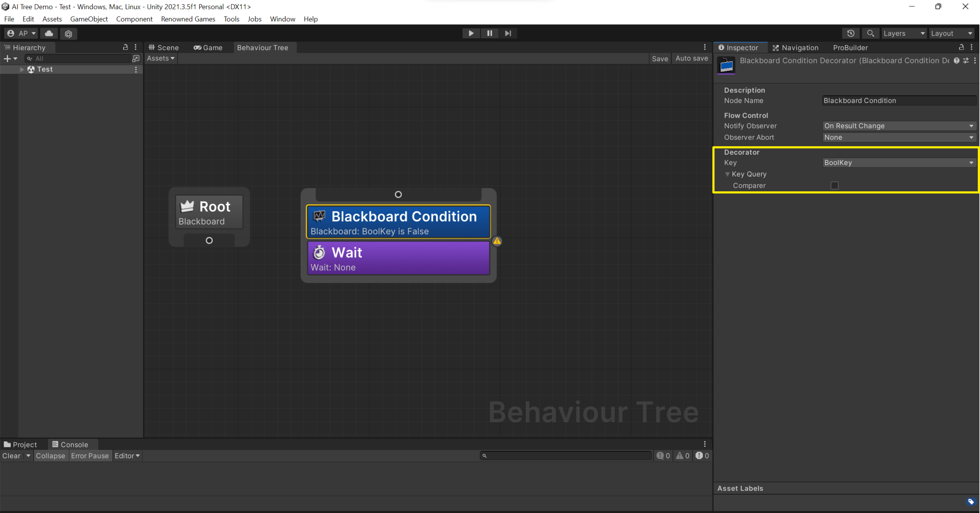Enable the Comparer checkbox

[x=834, y=185]
